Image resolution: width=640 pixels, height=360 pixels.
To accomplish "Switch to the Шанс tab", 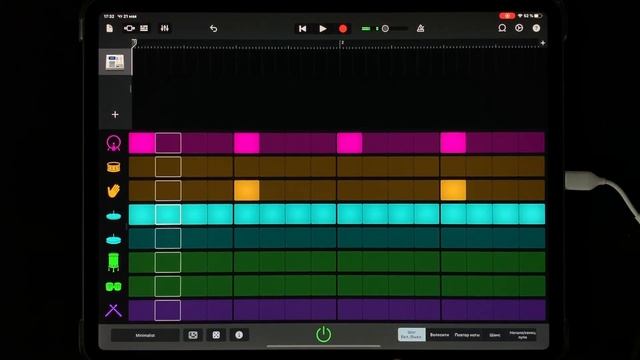I will (495, 335).
